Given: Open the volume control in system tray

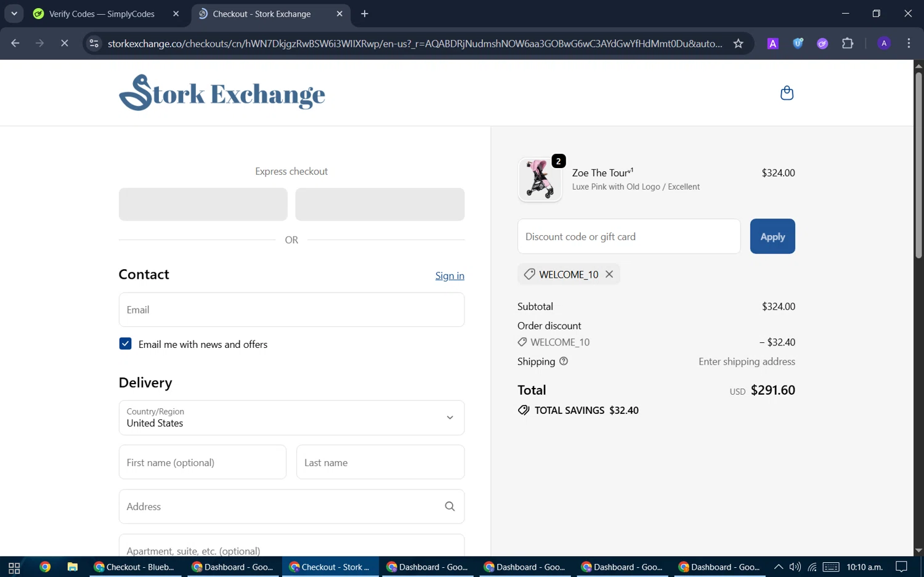Looking at the screenshot, I should click(x=795, y=567).
